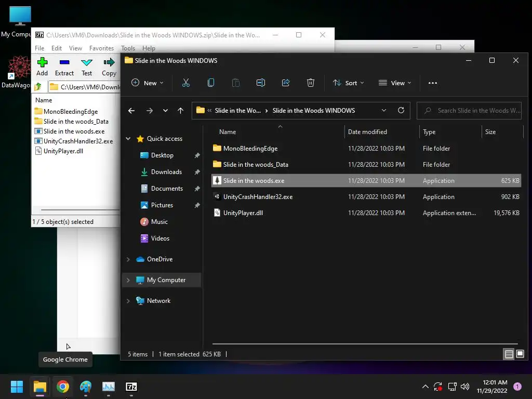Select Videos in the navigation pane
The image size is (532, 399).
point(160,238)
